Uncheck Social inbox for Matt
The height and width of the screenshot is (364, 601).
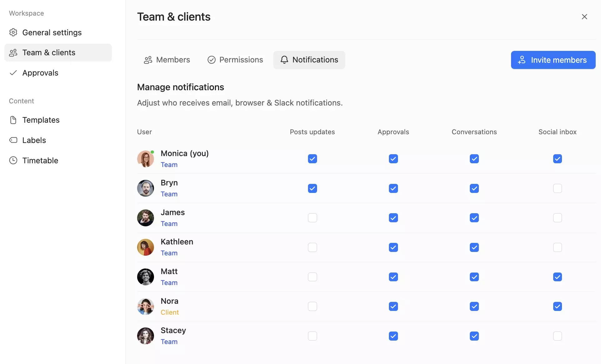(558, 277)
